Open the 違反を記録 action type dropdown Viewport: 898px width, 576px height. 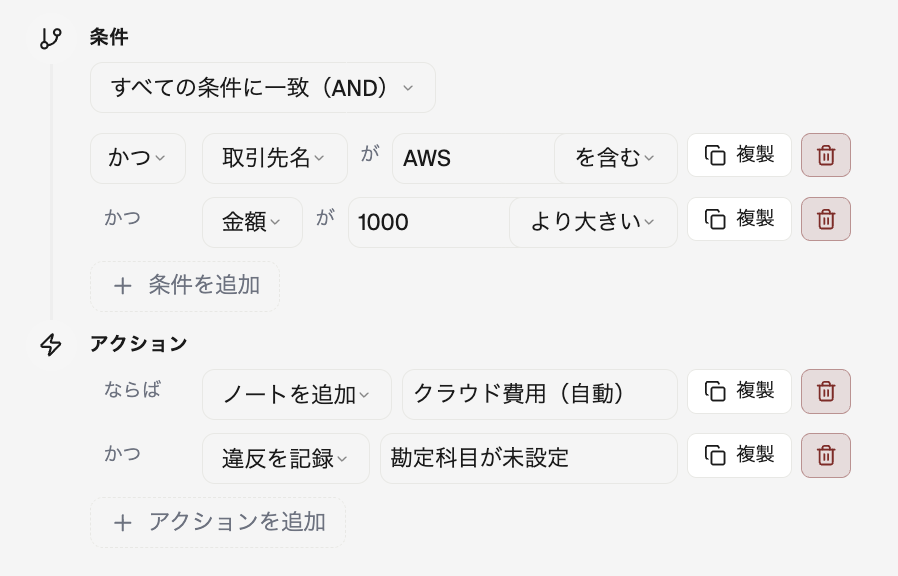285,458
